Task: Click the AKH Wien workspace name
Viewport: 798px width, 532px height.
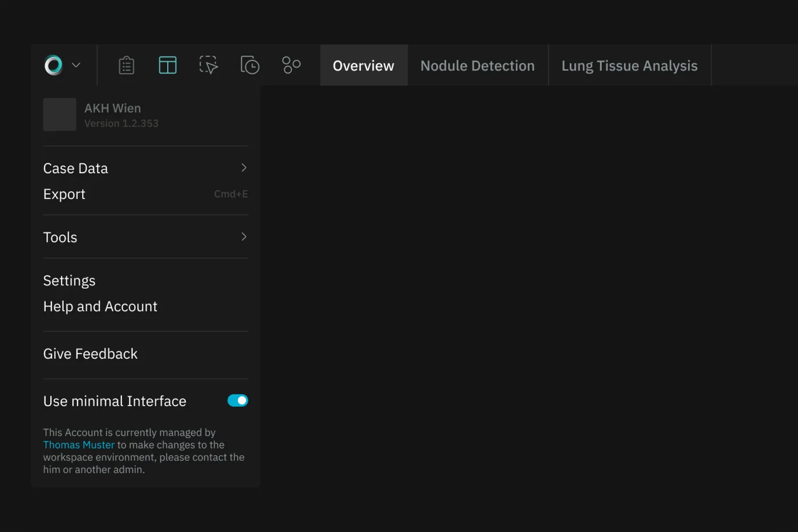Action: coord(112,108)
